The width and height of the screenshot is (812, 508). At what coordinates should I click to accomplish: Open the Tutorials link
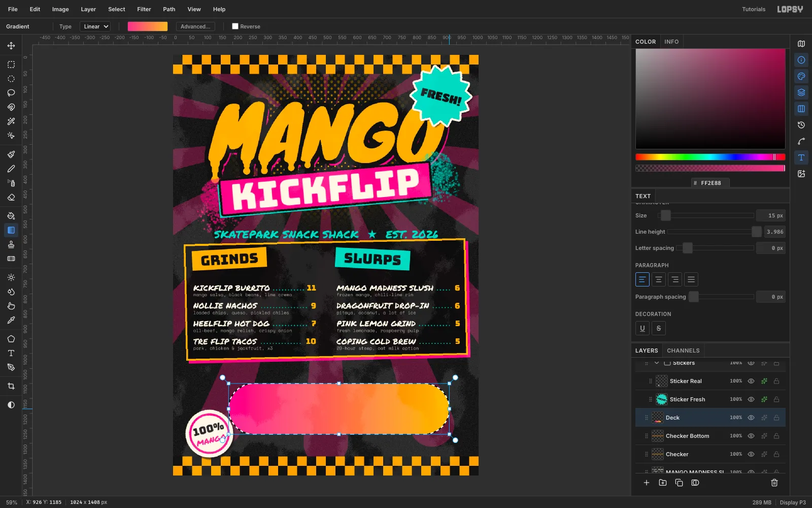click(754, 9)
